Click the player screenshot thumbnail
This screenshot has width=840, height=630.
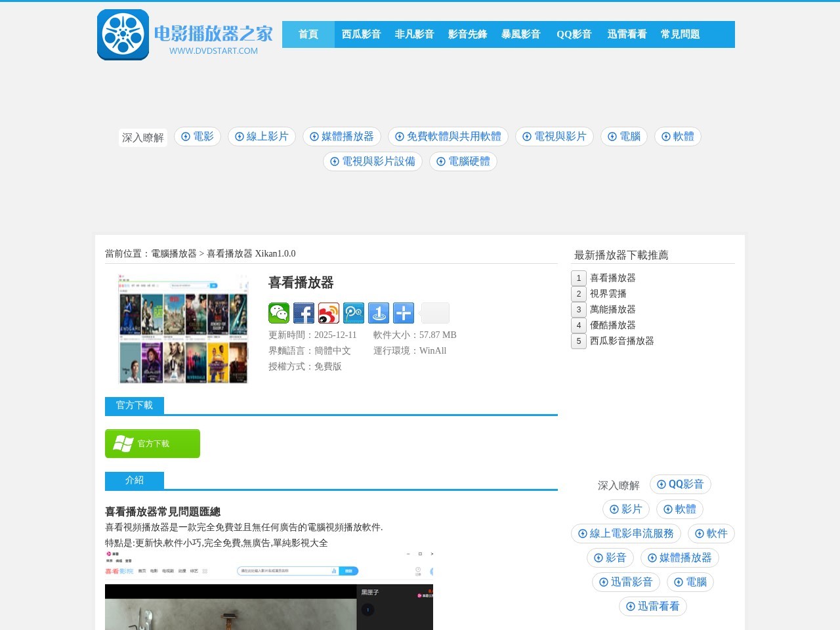(183, 328)
